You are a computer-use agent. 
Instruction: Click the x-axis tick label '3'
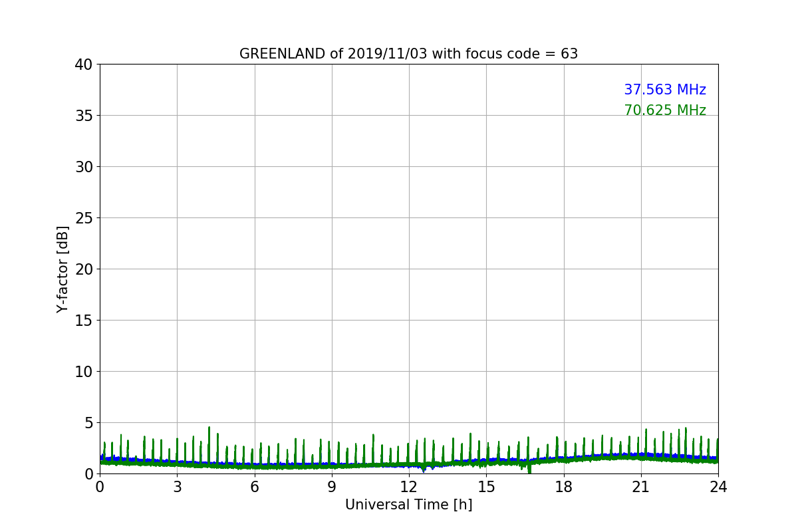[x=177, y=487]
